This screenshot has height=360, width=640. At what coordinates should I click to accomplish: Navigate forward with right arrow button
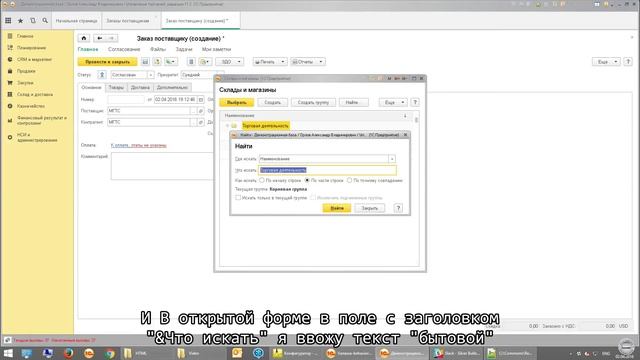click(111, 38)
